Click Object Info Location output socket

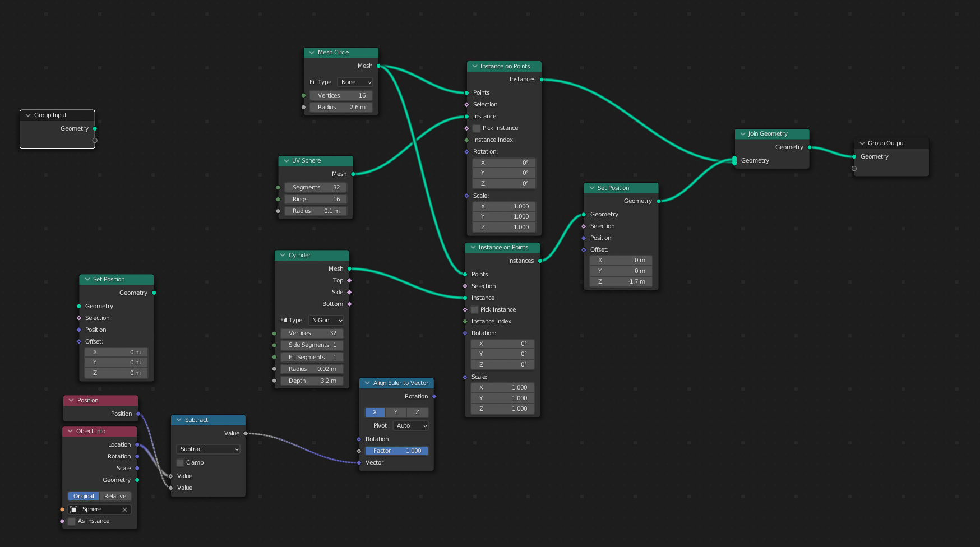coord(137,445)
